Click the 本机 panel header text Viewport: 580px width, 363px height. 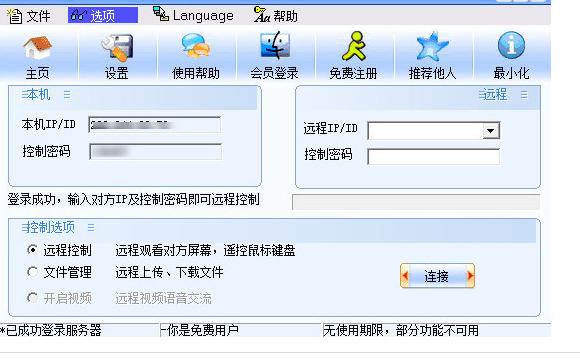coord(39,95)
